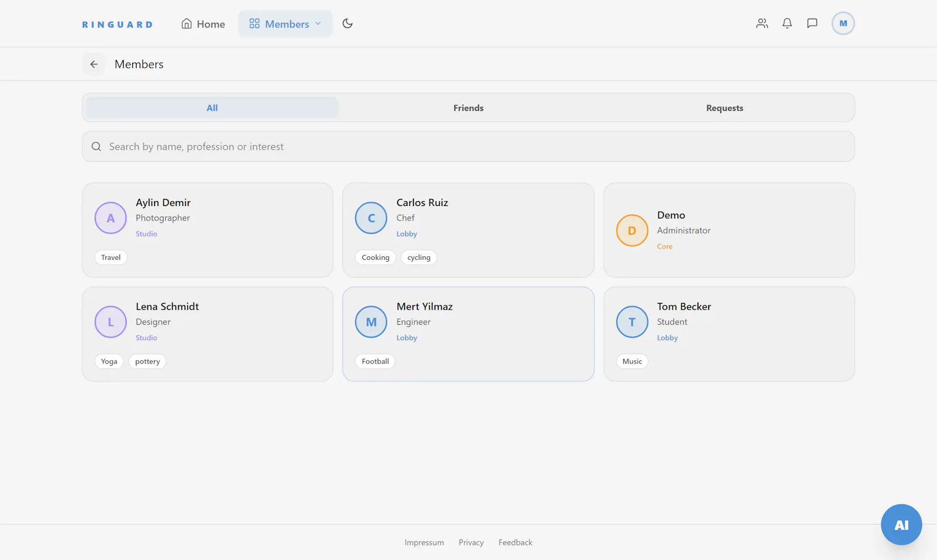Toggle dark mode moon icon
Screen dimensions: 937x560
(x=347, y=23)
